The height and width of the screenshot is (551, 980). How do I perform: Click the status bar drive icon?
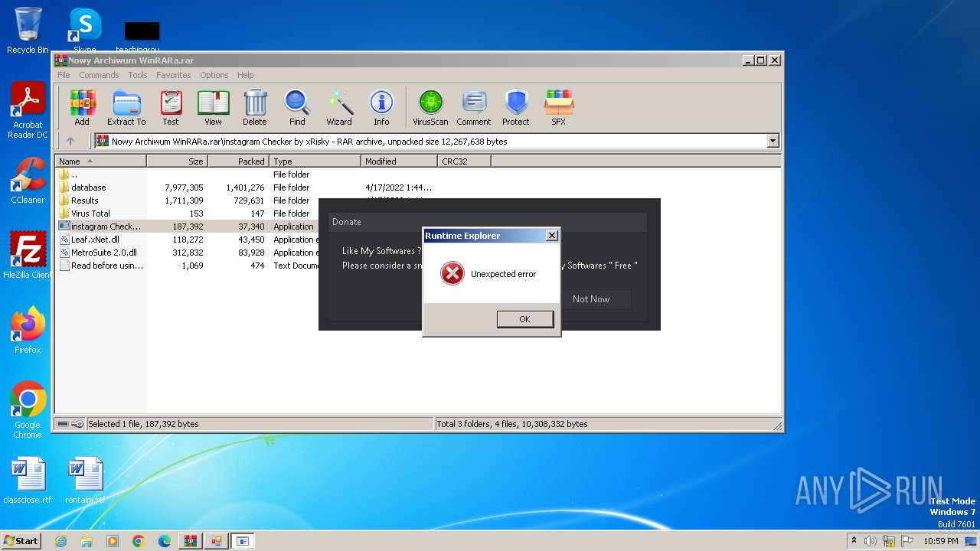pos(64,424)
